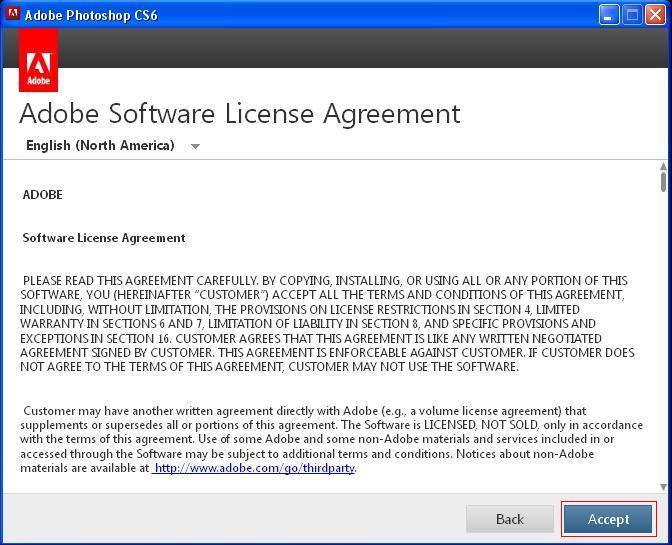
Task: Click the "Adobe Photoshop CS6" window title text
Action: click(91, 15)
